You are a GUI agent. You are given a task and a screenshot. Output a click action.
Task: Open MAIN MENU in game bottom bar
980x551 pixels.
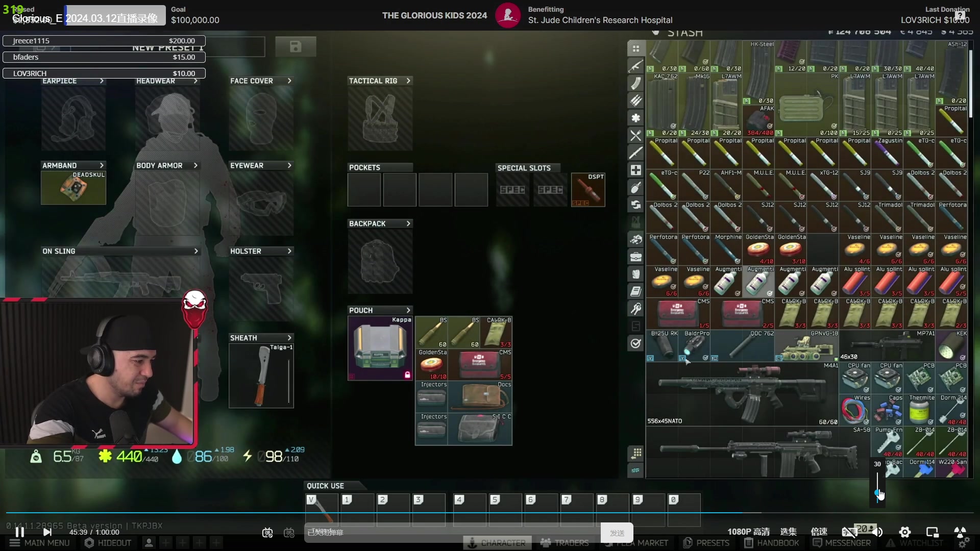[40, 543]
